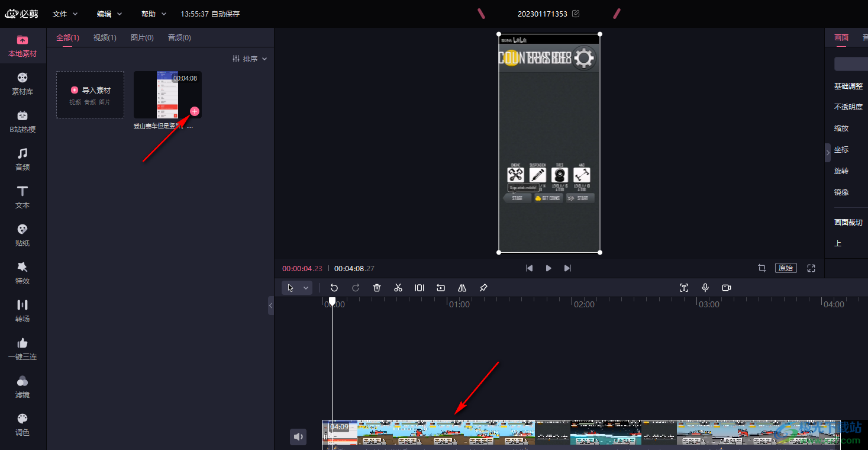Viewport: 868px width, 450px height.
Task: Open the 文本 text panel
Action: tap(22, 198)
